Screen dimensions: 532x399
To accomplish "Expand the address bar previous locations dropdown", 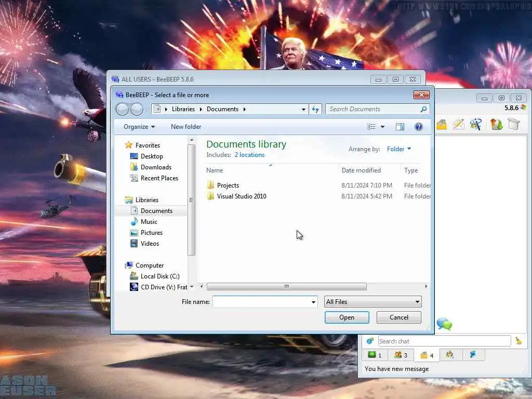I will pyautogui.click(x=303, y=109).
